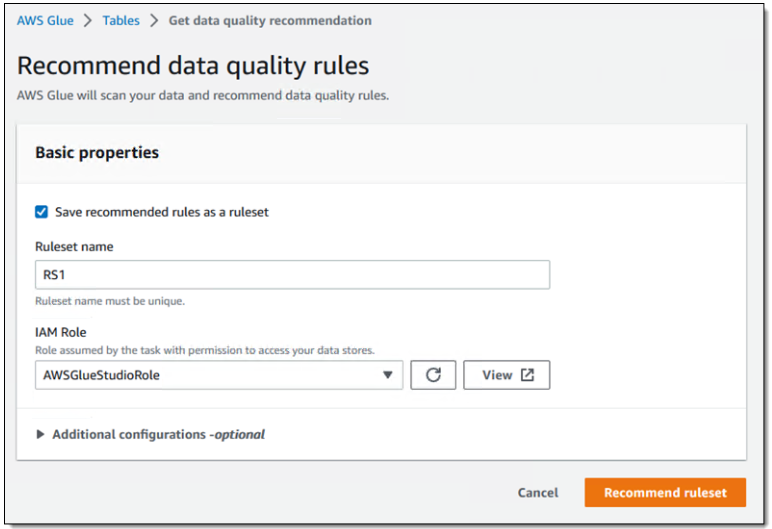
Task: Click the chevron separator after Tables breadcrumb
Action: (154, 21)
